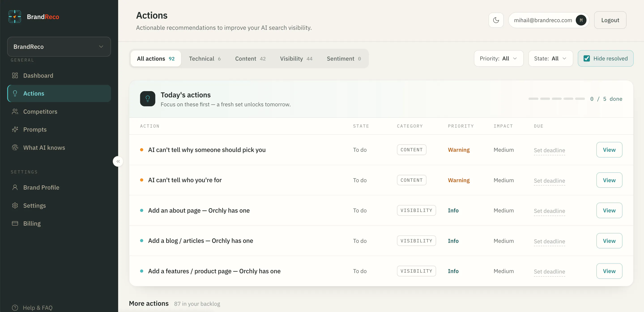Go to Prompts in sidebar

tap(59, 130)
